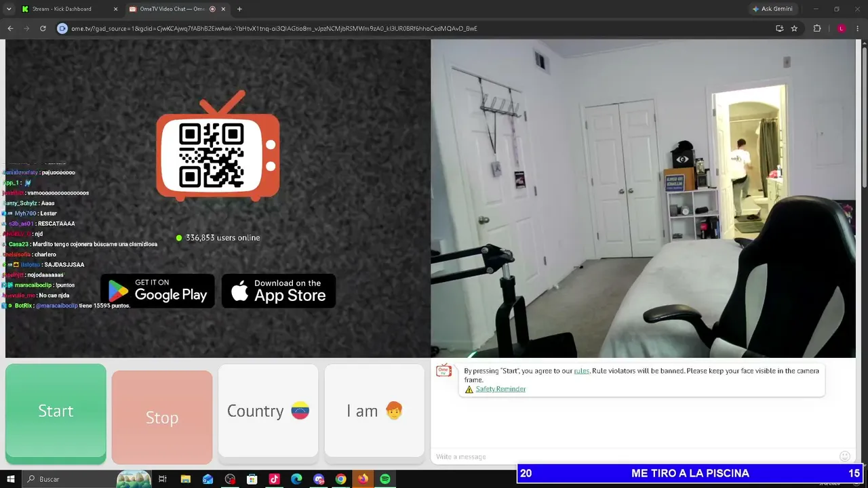Open the 'I am' gender selector
The width and height of the screenshot is (868, 488).
click(x=374, y=411)
